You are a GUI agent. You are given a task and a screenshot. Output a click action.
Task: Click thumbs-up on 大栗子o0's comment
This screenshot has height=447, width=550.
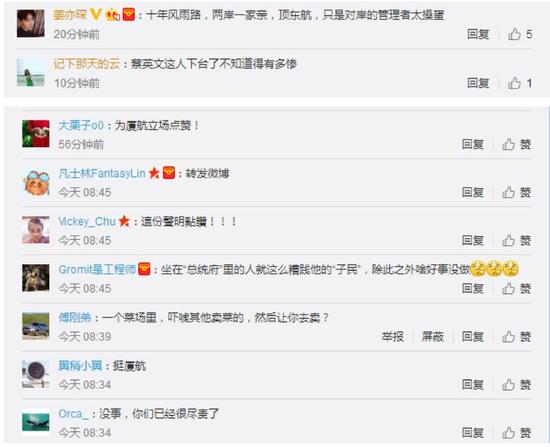point(516,144)
